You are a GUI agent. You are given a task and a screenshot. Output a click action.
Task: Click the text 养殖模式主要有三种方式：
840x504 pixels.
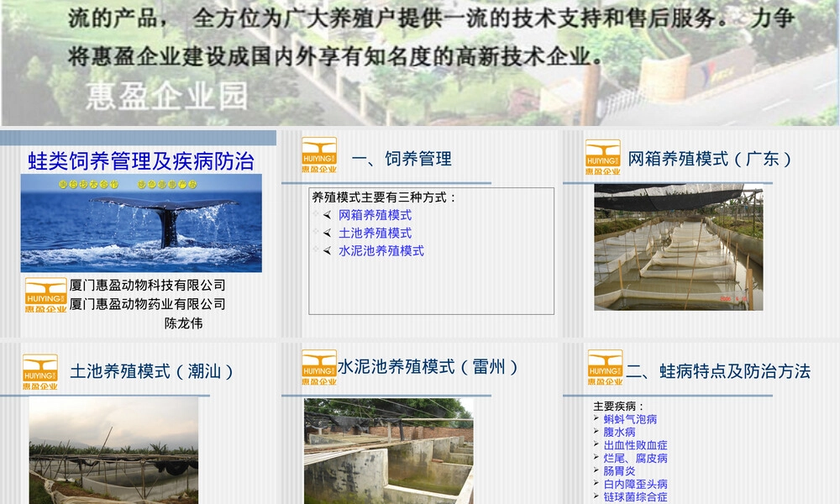[384, 197]
